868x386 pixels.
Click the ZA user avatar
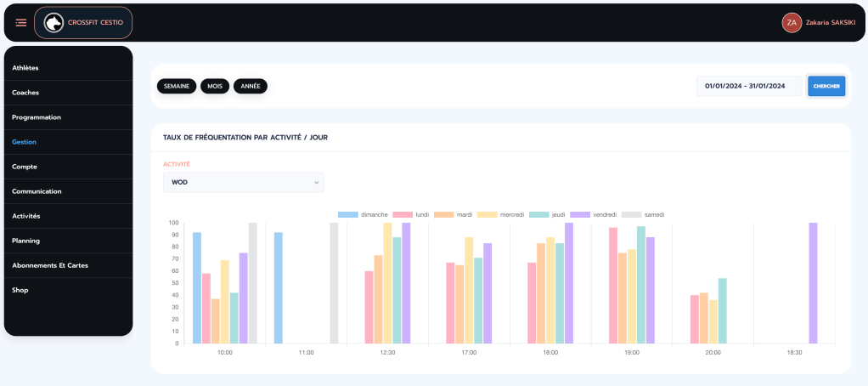click(x=792, y=23)
